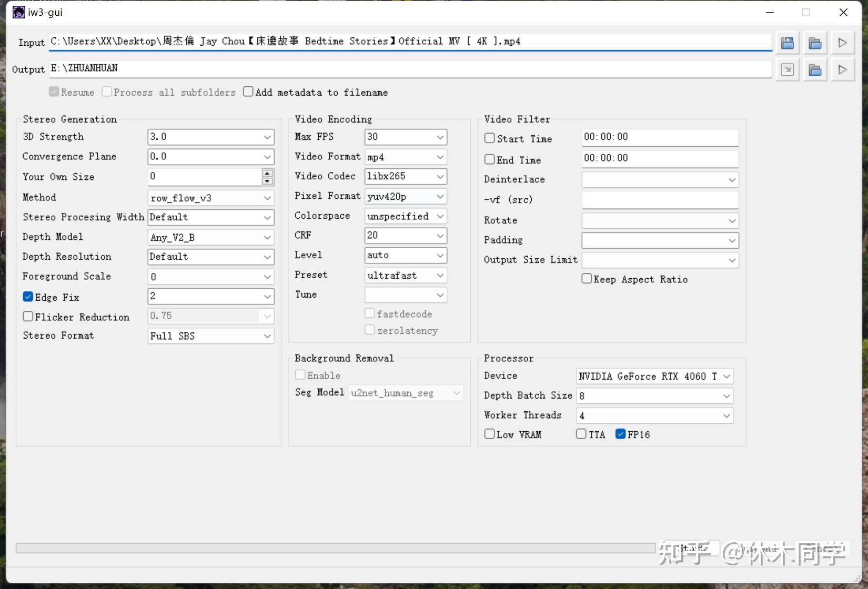Image resolution: width=868 pixels, height=589 pixels.
Task: Open the Stereo Format dropdown
Action: (x=211, y=336)
